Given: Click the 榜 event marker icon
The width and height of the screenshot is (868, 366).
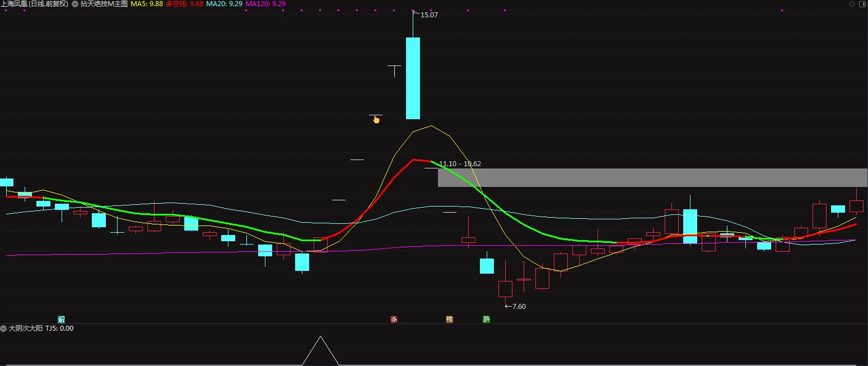Looking at the screenshot, I should (449, 320).
